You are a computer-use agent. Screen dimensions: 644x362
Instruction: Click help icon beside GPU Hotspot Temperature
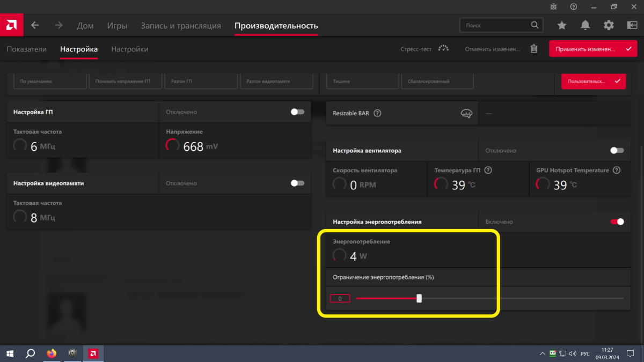tap(617, 170)
